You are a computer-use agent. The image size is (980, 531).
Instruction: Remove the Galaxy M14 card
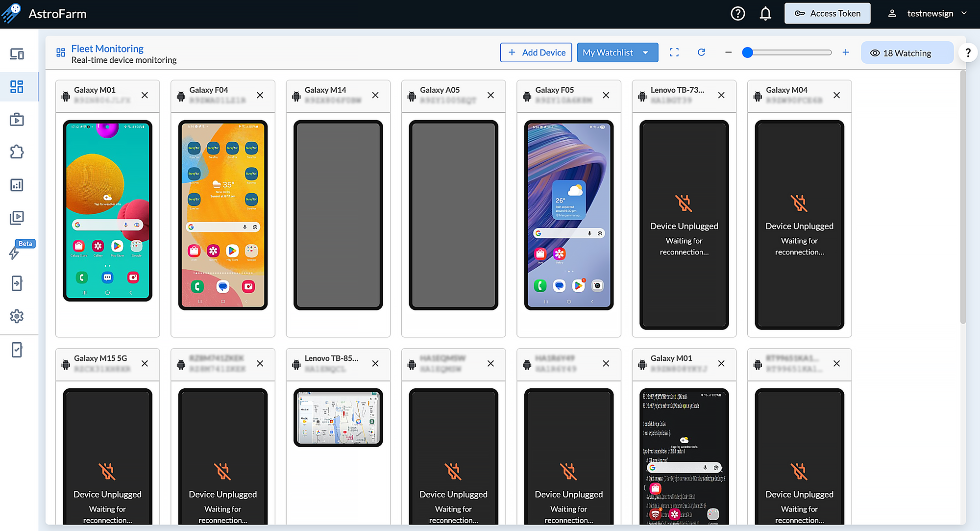[375, 95]
